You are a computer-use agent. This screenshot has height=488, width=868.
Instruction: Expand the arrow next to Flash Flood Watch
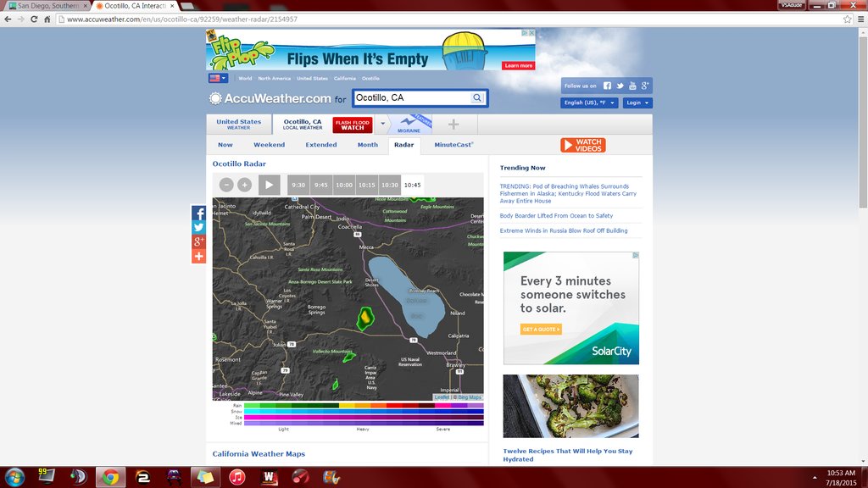pyautogui.click(x=382, y=124)
